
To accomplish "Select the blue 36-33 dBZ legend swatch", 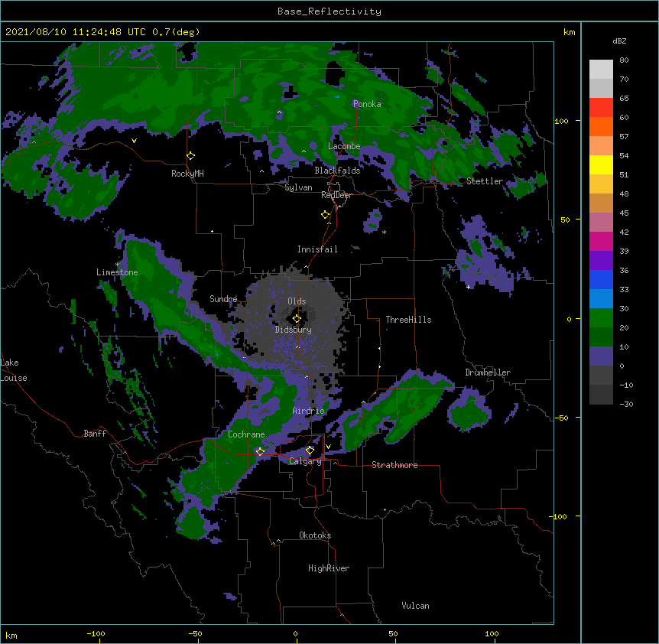I will (x=601, y=279).
